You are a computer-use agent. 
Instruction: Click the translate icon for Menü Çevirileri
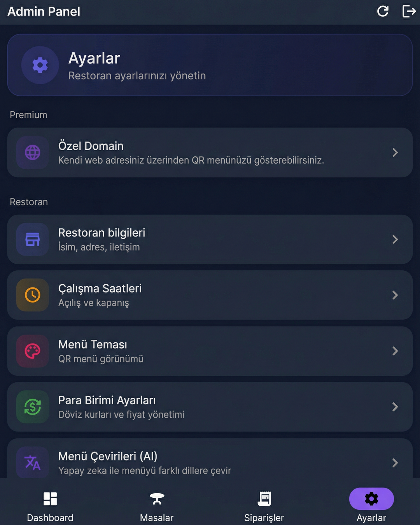tap(33, 463)
